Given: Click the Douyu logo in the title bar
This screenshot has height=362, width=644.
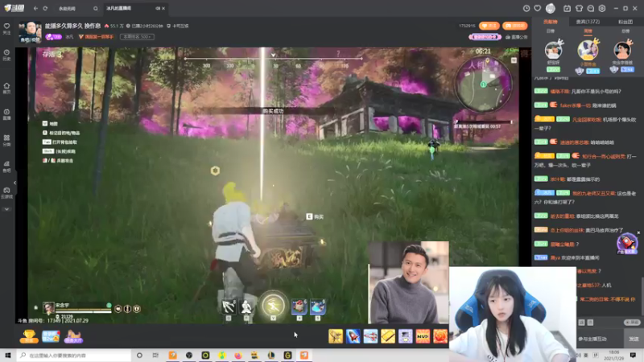Looking at the screenshot, I should (x=14, y=8).
